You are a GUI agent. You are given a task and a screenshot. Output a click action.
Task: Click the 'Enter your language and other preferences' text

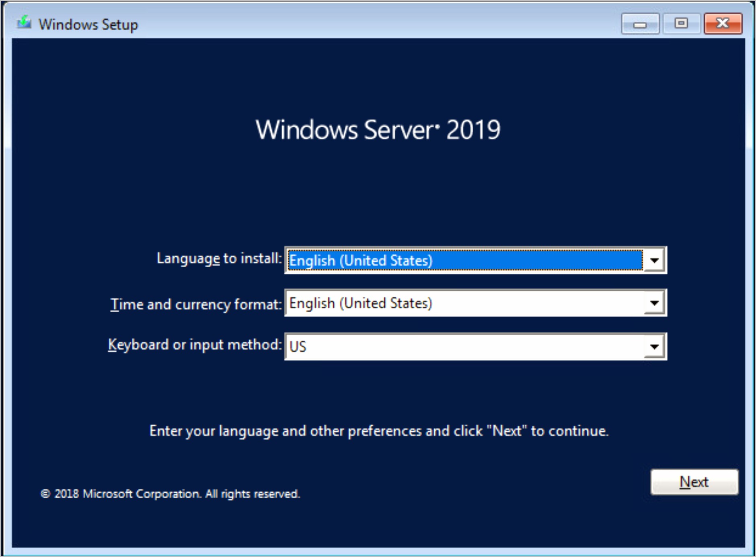tap(379, 431)
